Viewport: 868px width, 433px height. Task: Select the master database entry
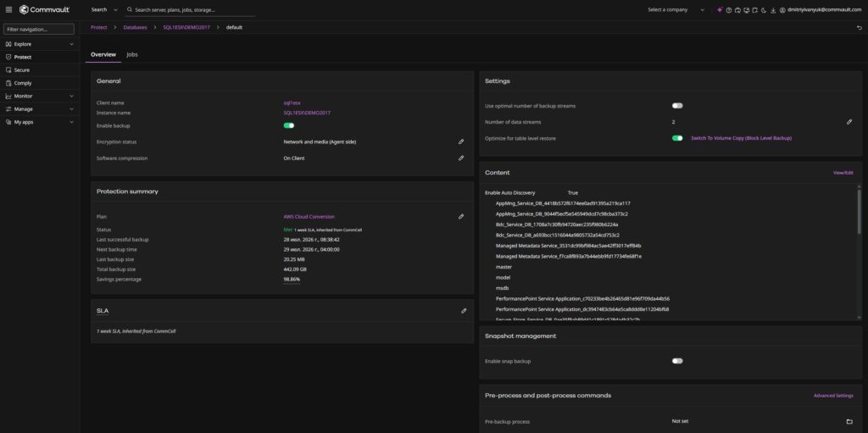(504, 267)
